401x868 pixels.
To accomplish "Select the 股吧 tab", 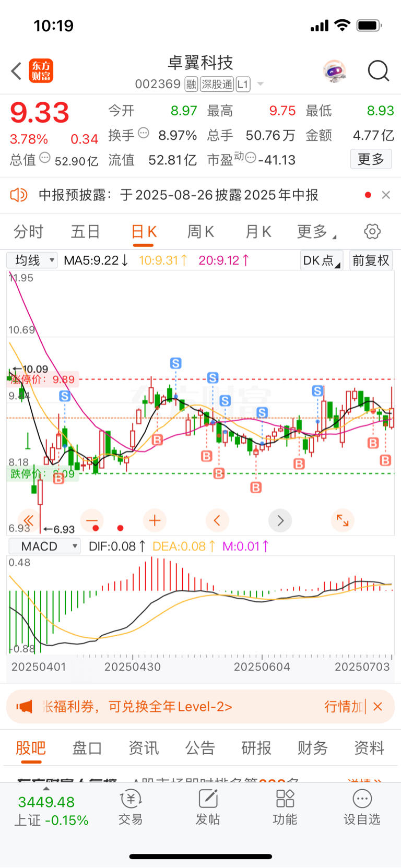I will (x=31, y=748).
